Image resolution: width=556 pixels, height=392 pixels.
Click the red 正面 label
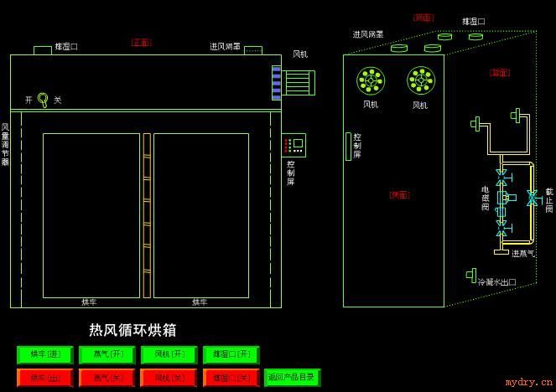(142, 43)
